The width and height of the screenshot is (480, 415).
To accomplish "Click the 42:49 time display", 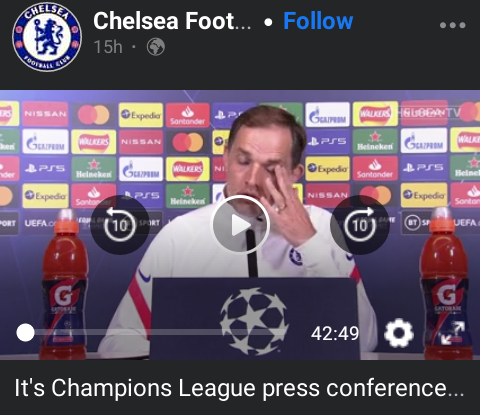I will [x=335, y=333].
